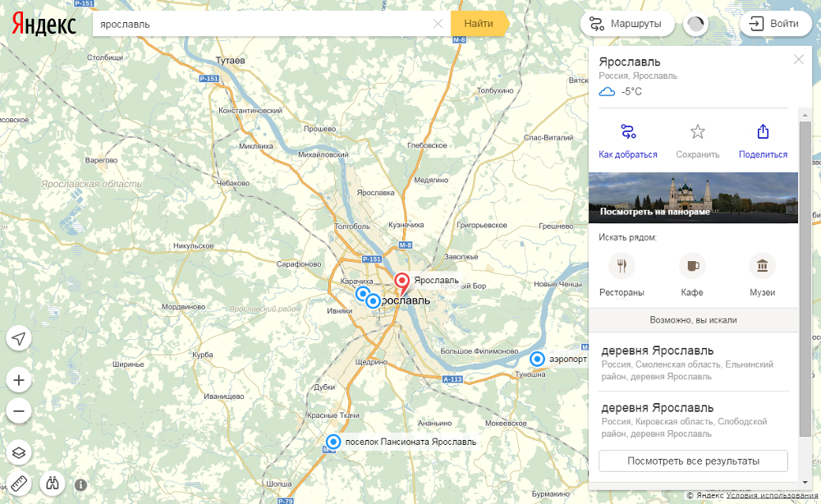Image resolution: width=821 pixels, height=504 pixels.
Task: Select деревня Ярославль in Смоленская область
Action: click(x=693, y=363)
